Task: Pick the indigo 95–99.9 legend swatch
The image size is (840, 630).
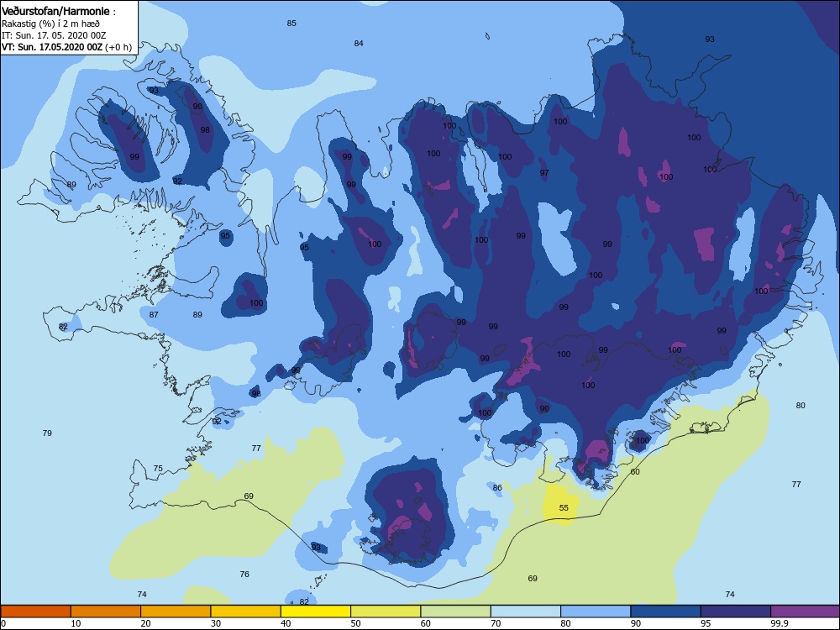Action: [736, 612]
